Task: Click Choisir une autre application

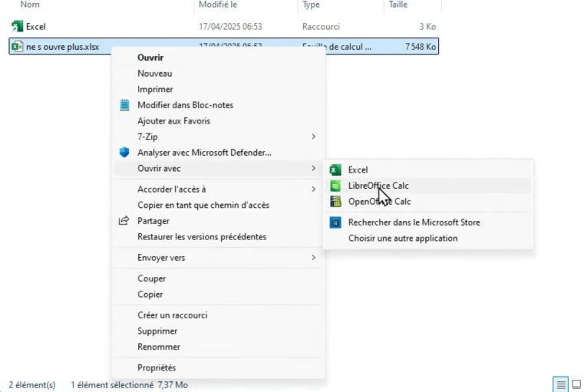Action: click(x=403, y=239)
